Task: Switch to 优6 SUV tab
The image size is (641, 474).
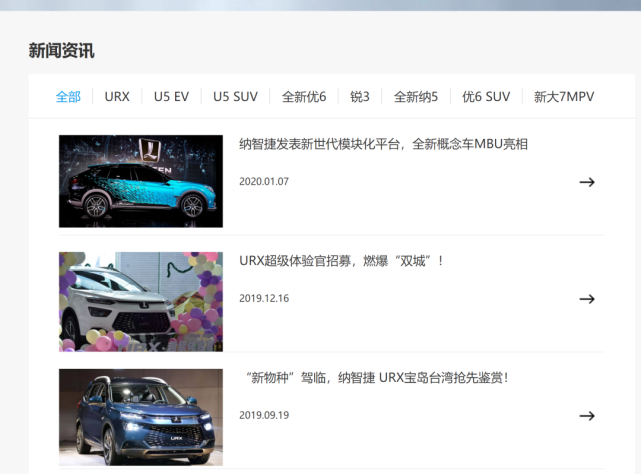Action: pos(486,97)
